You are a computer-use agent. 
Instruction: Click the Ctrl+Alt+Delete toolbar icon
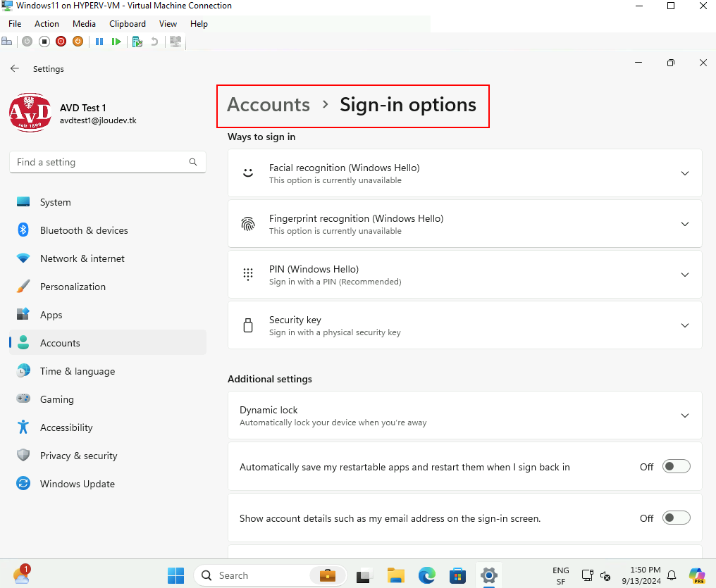7,42
